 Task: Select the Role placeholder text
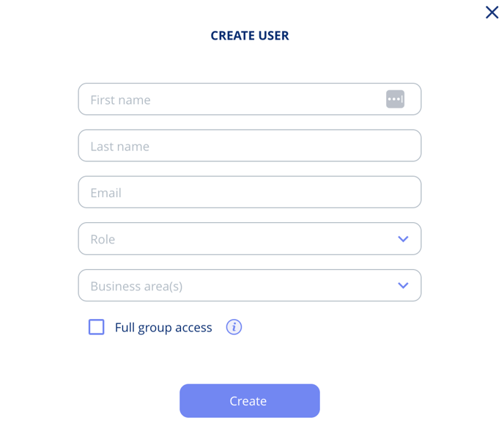coord(103,239)
